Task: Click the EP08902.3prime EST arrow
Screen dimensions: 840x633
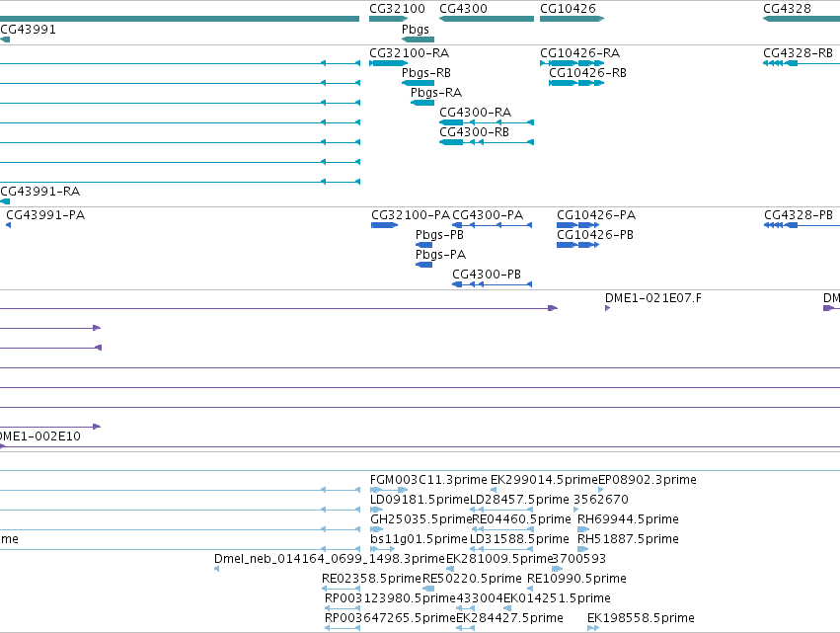Action: coord(600,490)
